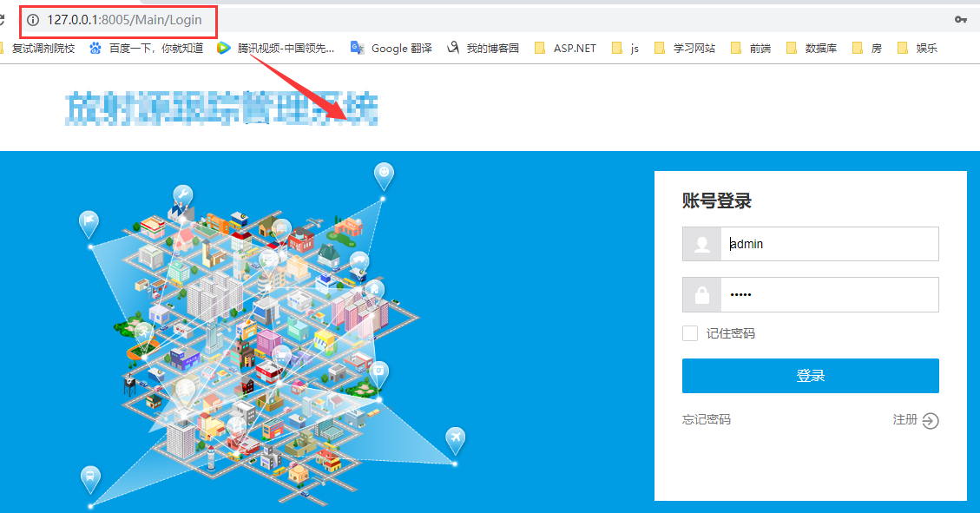980x513 pixels.
Task: Open the 腾讯视频 bookmark
Action: [x=286, y=48]
